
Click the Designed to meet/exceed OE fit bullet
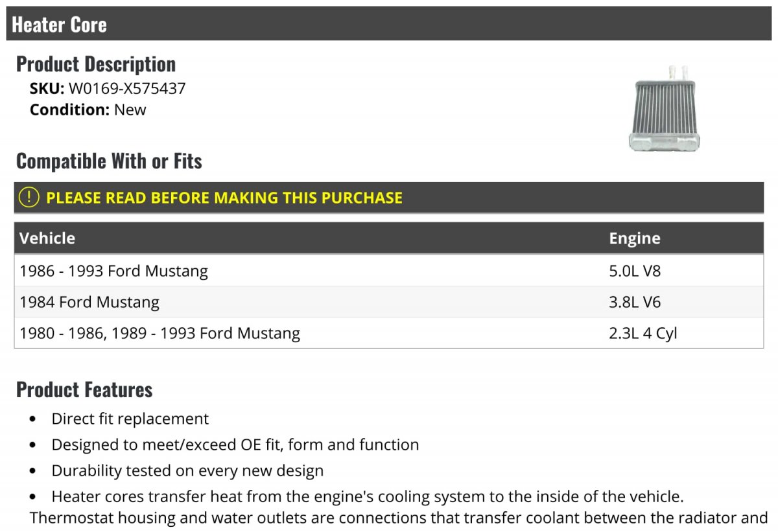point(235,445)
